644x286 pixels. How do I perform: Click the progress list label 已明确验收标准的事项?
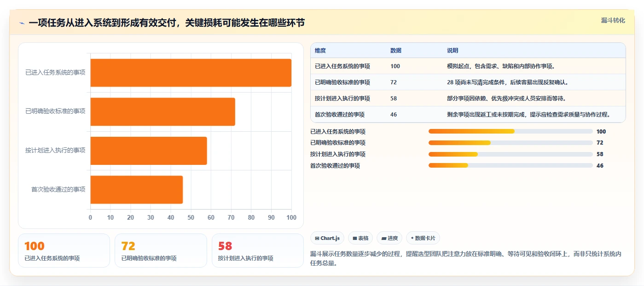tap(338, 143)
